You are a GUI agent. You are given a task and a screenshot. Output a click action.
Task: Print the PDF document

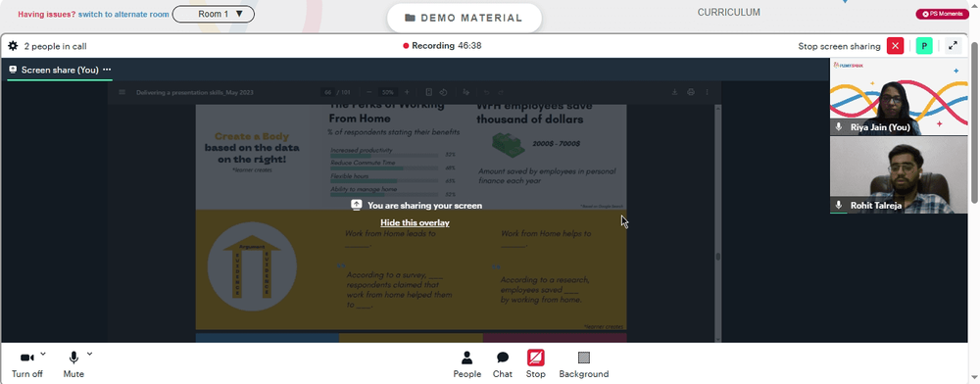click(691, 92)
